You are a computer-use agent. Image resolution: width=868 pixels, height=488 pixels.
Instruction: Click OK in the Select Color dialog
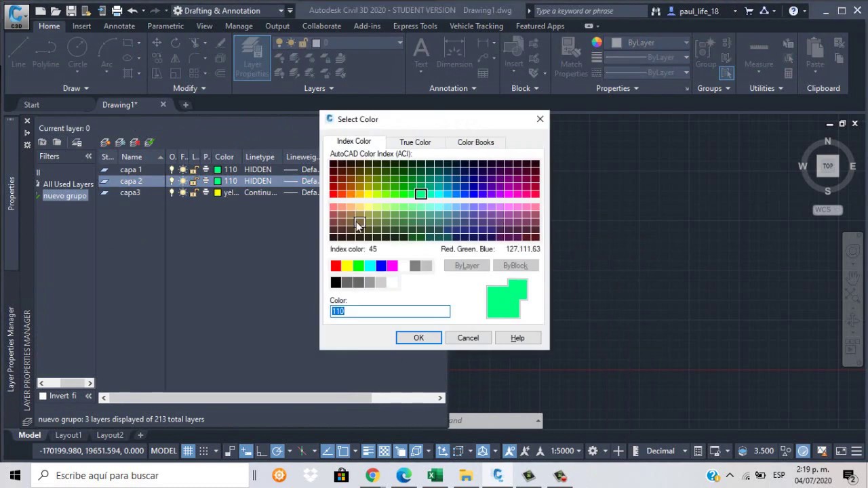pyautogui.click(x=418, y=338)
